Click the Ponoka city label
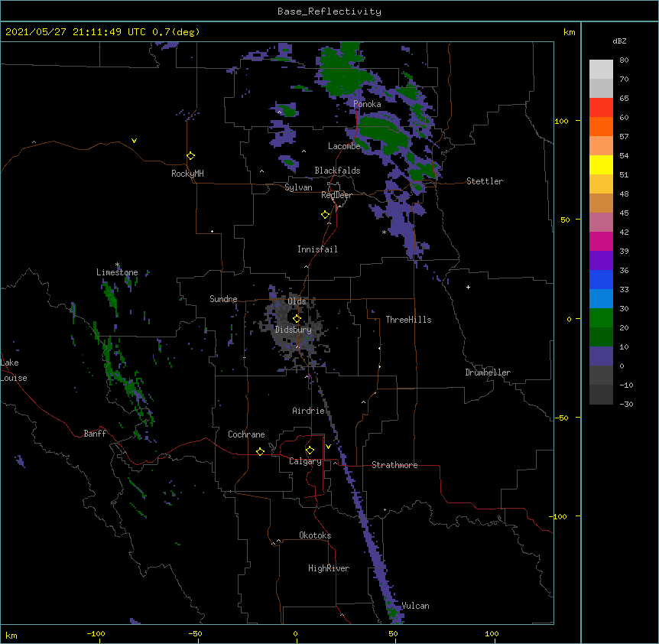This screenshot has height=644, width=659. (x=367, y=104)
